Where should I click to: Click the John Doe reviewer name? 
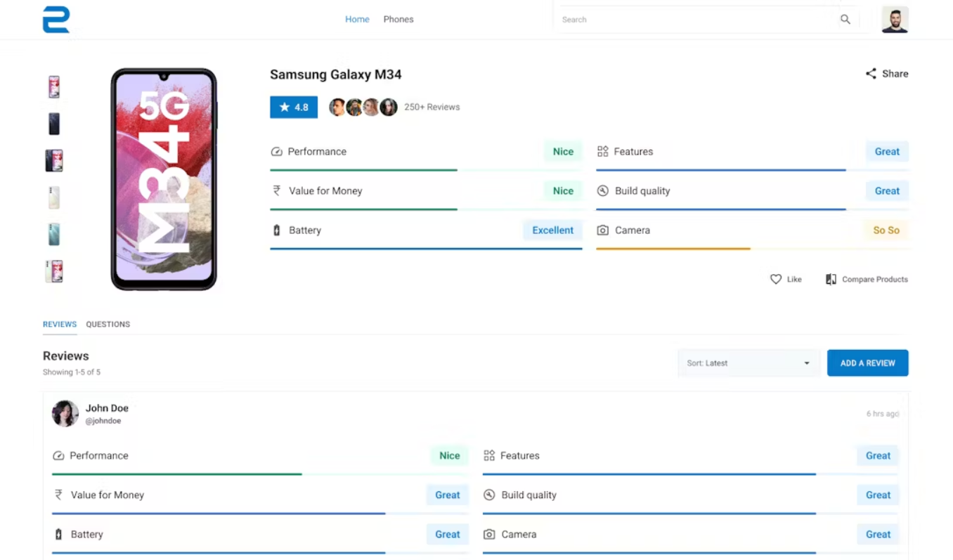tap(107, 408)
